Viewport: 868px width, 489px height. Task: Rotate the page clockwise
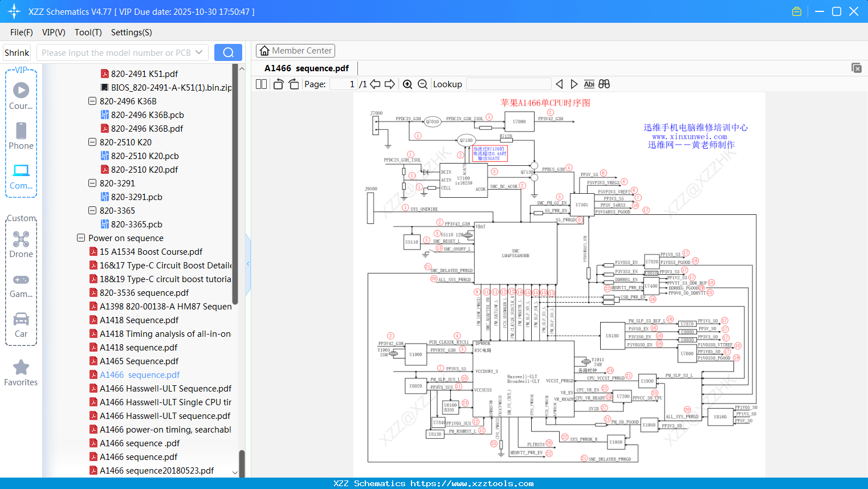pos(294,84)
